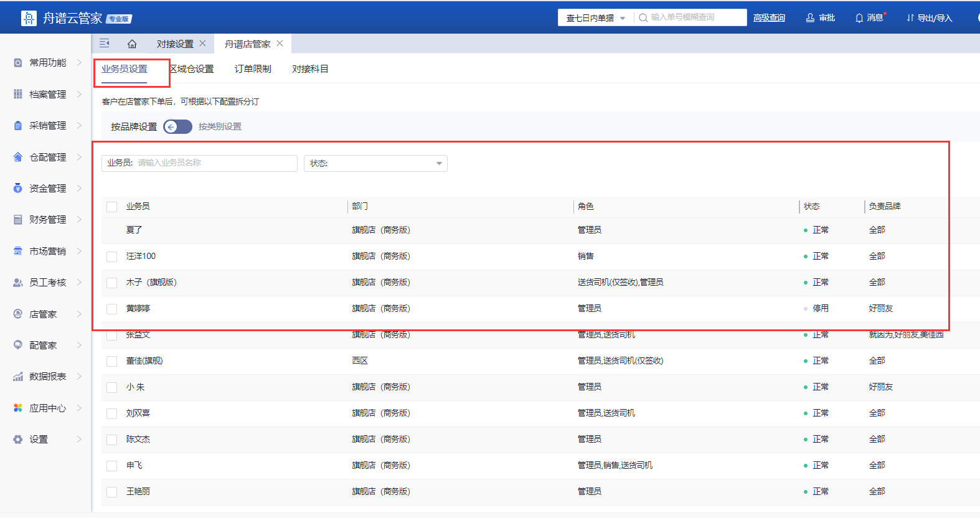Screen dimensions: 980x518
Task: Click the home icon in tab bar
Action: point(132,44)
